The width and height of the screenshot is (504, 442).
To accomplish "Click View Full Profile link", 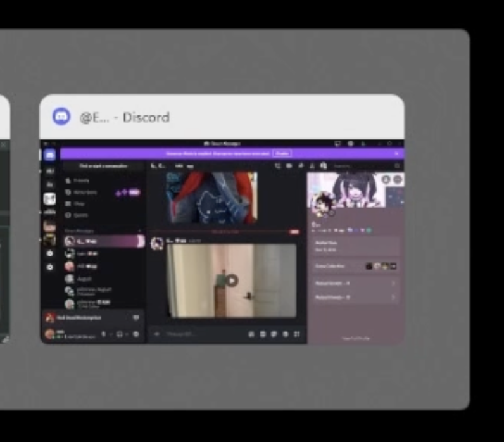I will tap(356, 339).
